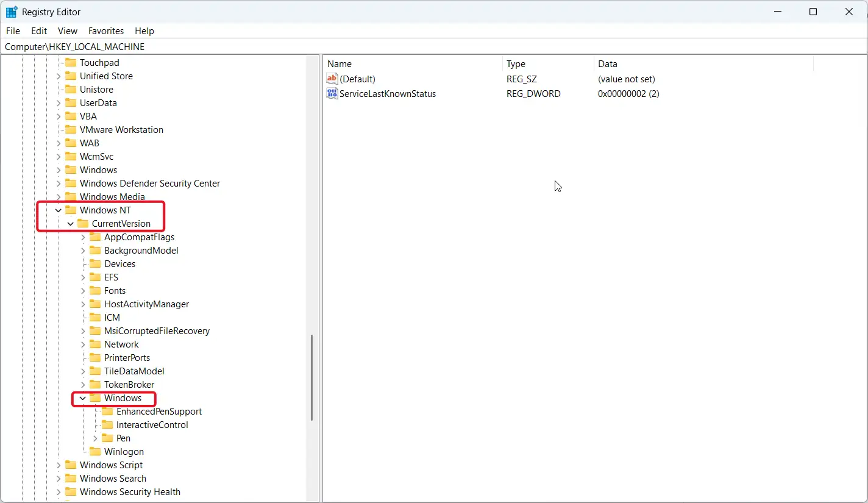
Task: Select the Unistore folder icon
Action: 71,90
